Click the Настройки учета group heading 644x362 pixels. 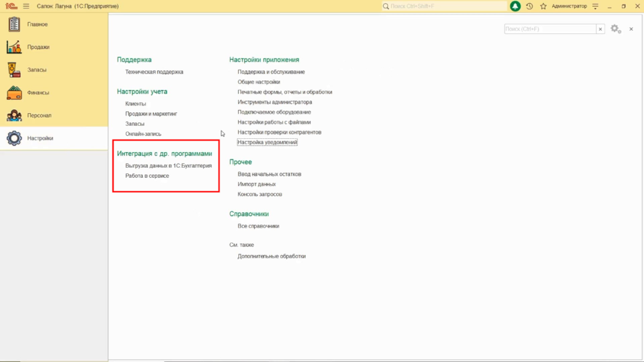click(x=142, y=92)
